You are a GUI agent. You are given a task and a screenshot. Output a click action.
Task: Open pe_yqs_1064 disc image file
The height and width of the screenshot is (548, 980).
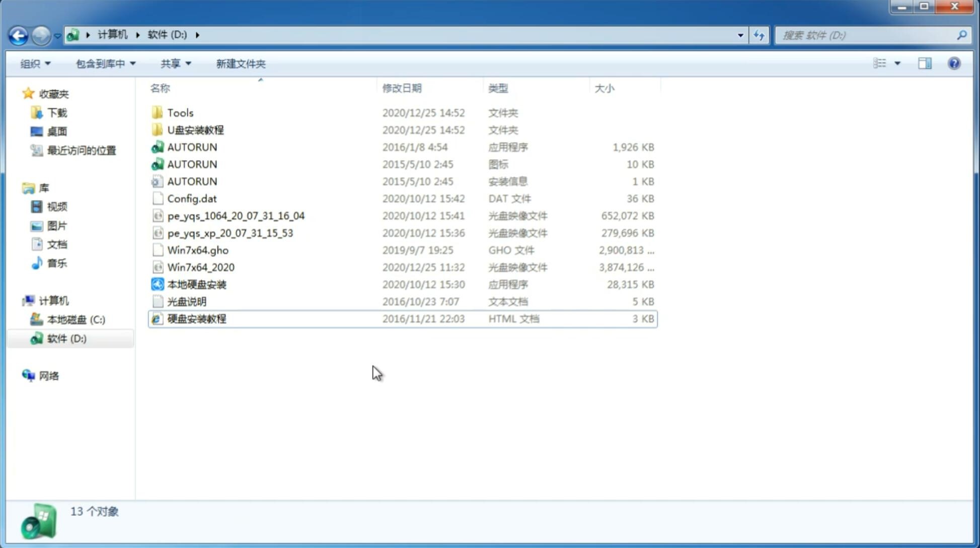click(236, 215)
